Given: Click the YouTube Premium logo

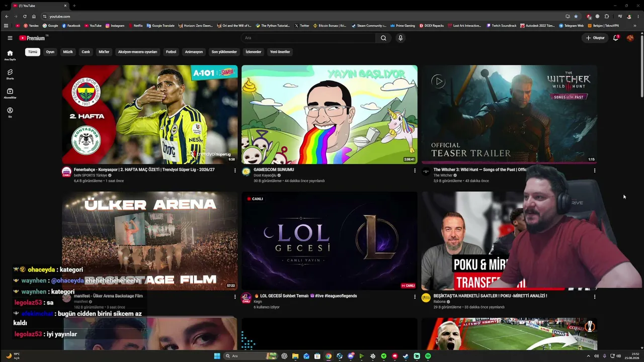Looking at the screenshot, I should pos(32,38).
